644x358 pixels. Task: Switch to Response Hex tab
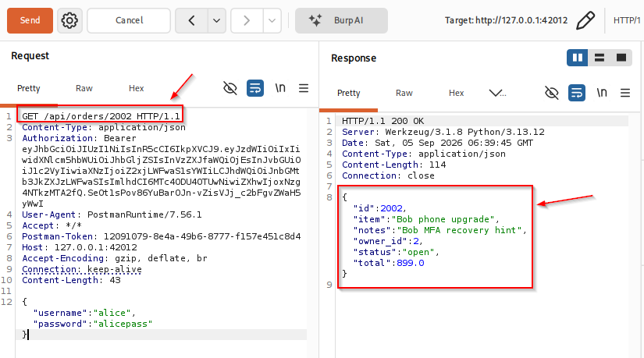click(457, 93)
